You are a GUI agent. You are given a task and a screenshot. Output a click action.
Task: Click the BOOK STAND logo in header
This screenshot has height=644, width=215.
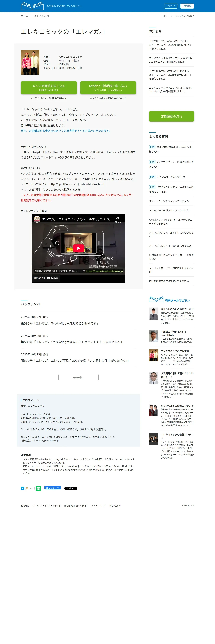(32, 6)
